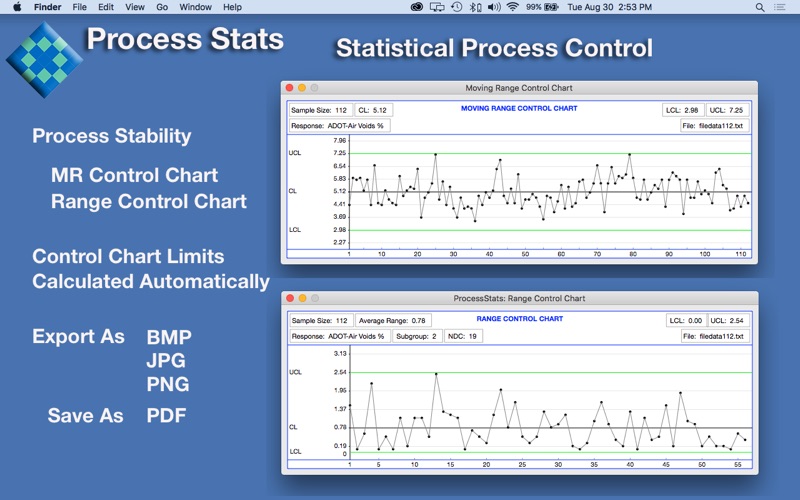The image size is (800, 500).
Task: Click the Bluetooth status icon
Action: click(475, 7)
